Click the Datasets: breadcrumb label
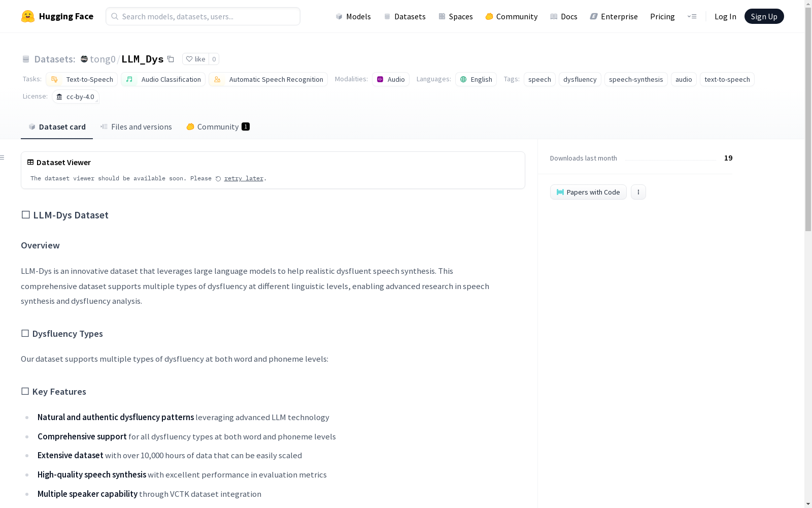Image resolution: width=812 pixels, height=508 pixels. [54, 59]
